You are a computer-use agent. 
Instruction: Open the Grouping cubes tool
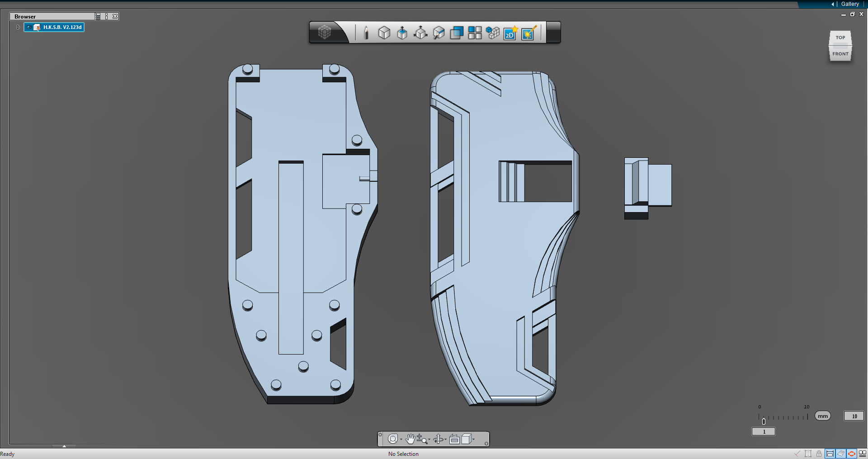[493, 33]
